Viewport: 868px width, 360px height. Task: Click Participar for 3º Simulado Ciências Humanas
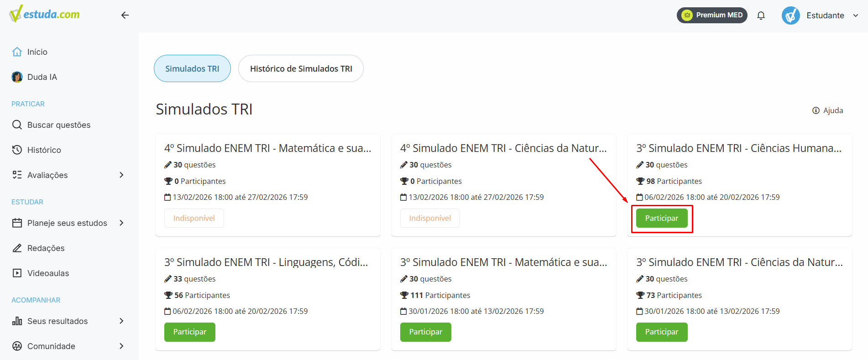(662, 218)
